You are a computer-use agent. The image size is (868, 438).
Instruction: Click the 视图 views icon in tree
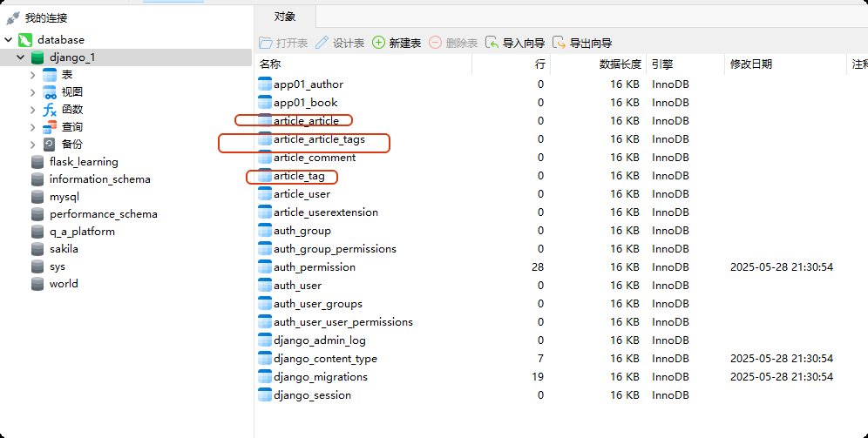(50, 92)
